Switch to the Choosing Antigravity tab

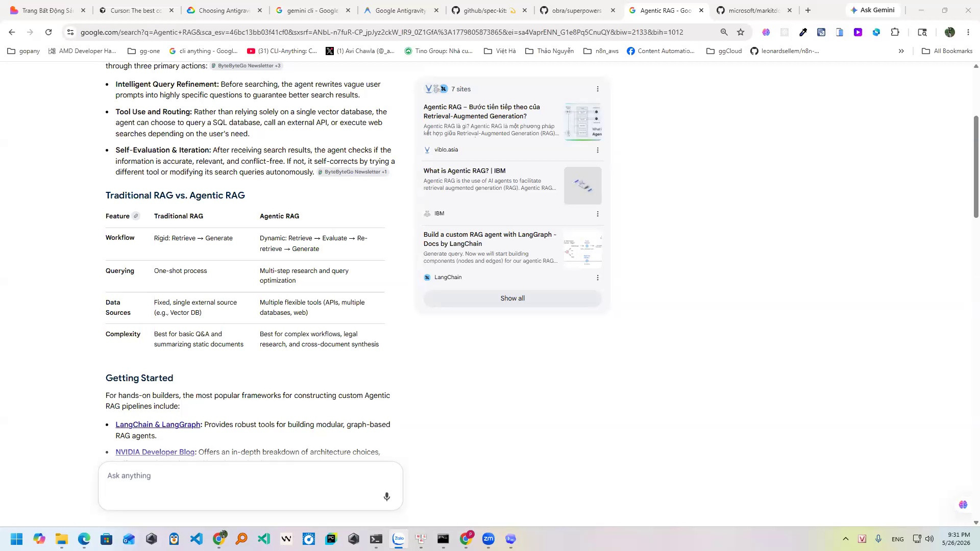pyautogui.click(x=225, y=10)
